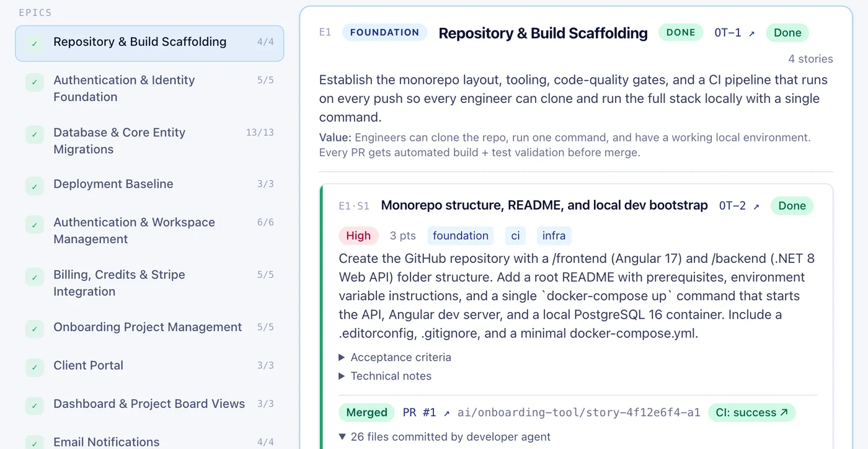868x449 pixels.
Task: Click the check icon beside Email Notifications
Action: click(35, 443)
